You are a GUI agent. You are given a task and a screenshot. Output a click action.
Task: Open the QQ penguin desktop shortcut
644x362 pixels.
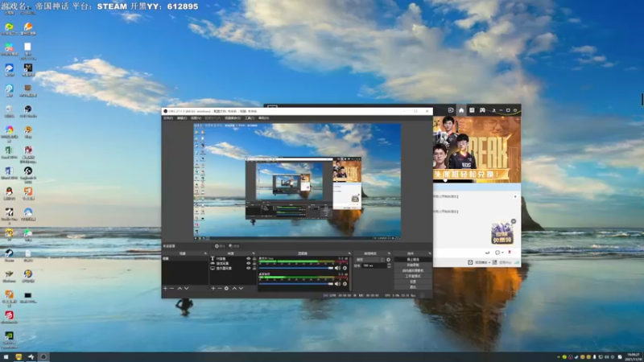(9, 193)
